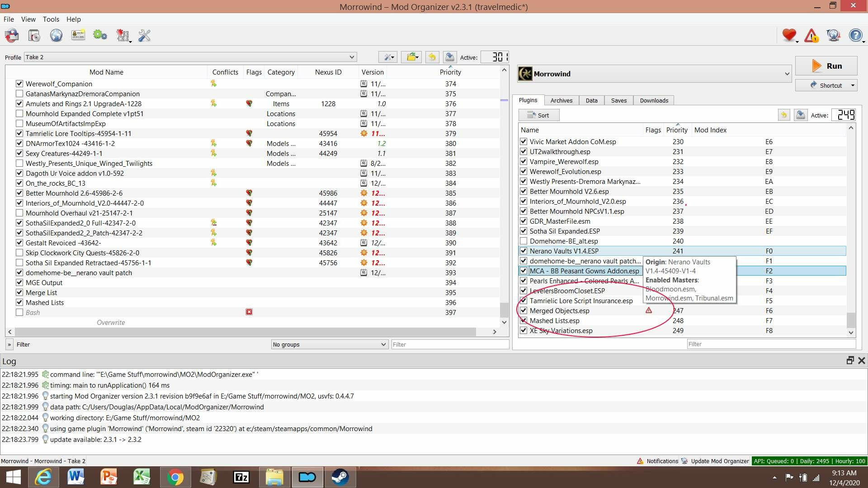This screenshot has height=488, width=868.
Task: Open Microsoft Word from the taskbar
Action: [x=76, y=477]
